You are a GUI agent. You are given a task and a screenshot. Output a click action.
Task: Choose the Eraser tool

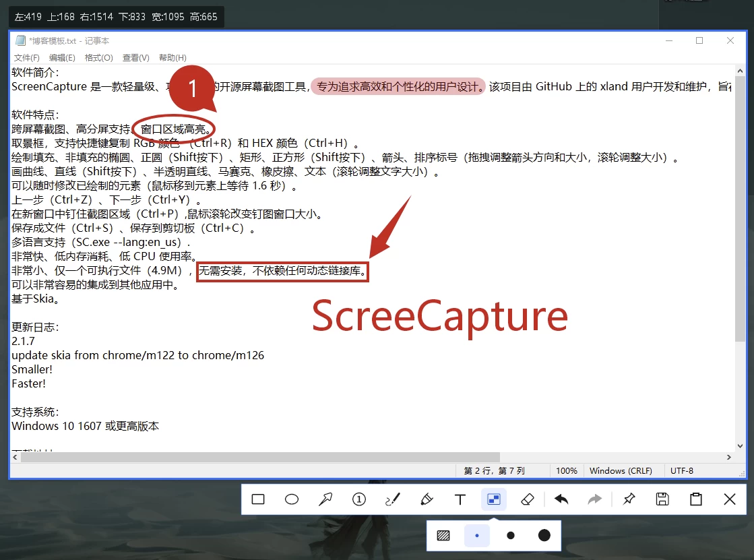pyautogui.click(x=528, y=499)
